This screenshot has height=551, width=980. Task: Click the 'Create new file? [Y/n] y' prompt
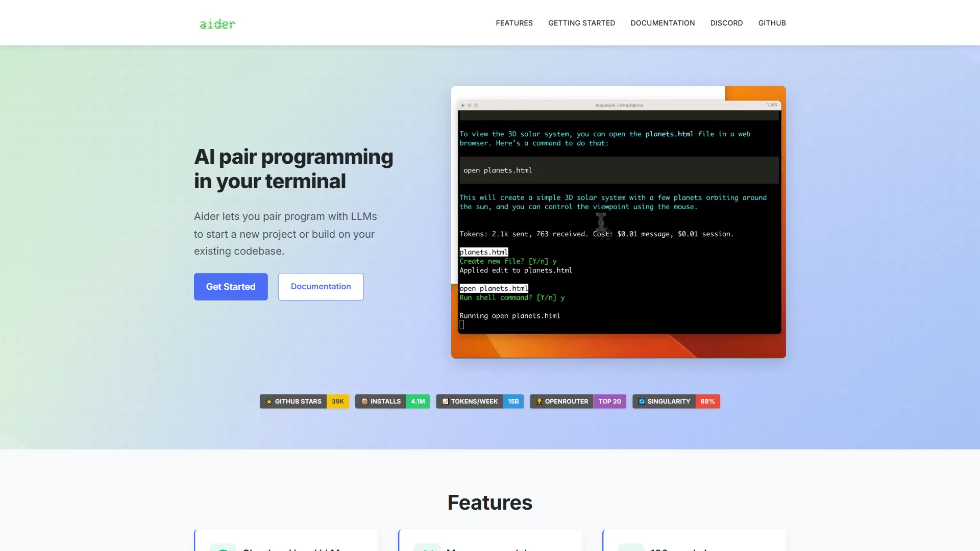click(x=508, y=261)
